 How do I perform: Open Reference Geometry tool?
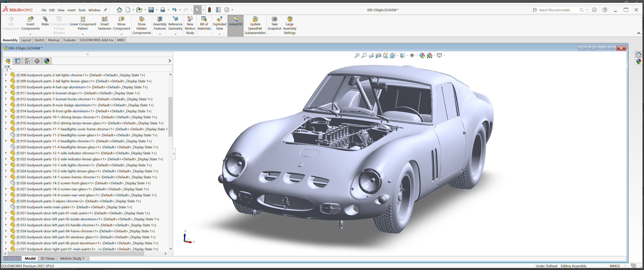pyautogui.click(x=175, y=24)
